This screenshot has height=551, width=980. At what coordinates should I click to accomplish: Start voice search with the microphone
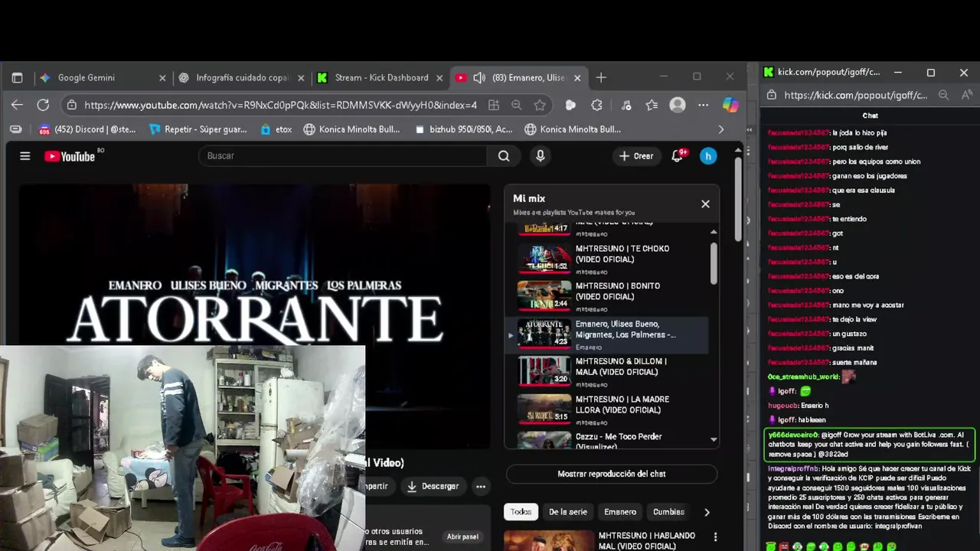pos(541,156)
